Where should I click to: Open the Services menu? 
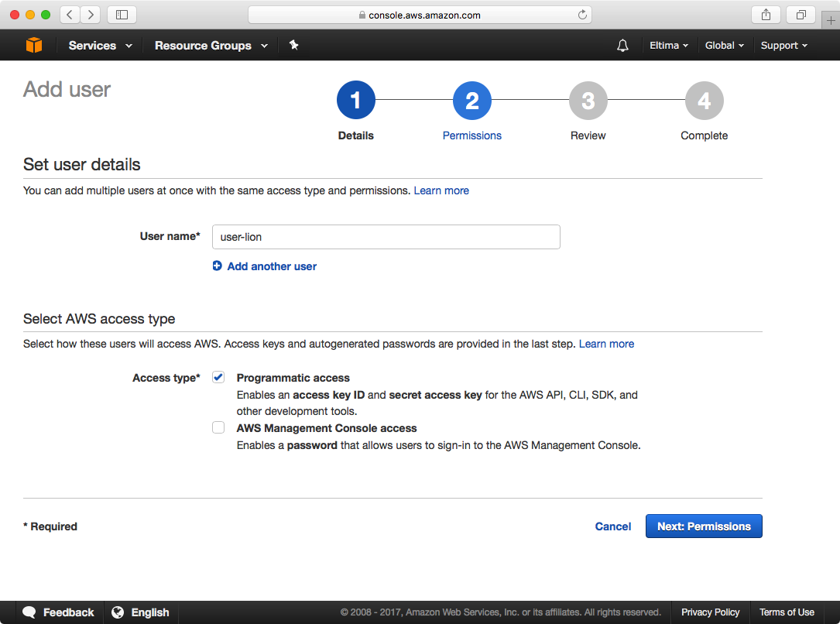click(99, 45)
